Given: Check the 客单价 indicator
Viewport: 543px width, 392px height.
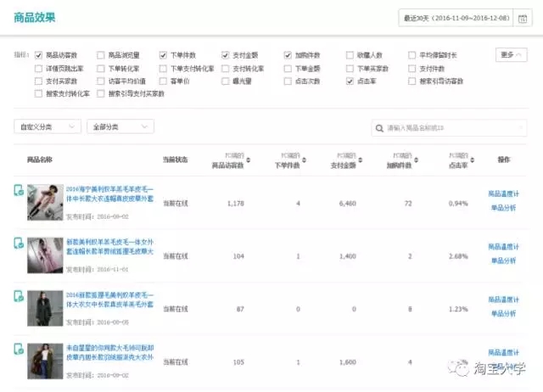Looking at the screenshot, I should [x=163, y=81].
